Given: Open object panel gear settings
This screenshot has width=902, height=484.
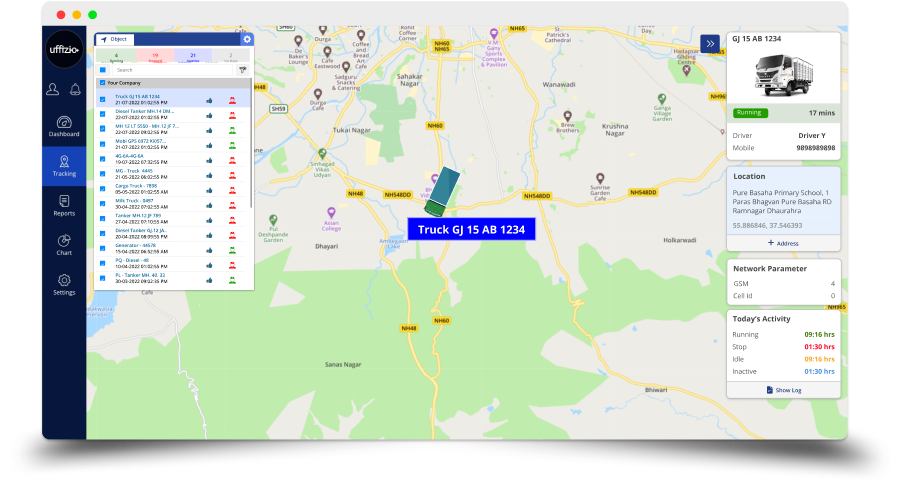Looking at the screenshot, I should pos(247,39).
